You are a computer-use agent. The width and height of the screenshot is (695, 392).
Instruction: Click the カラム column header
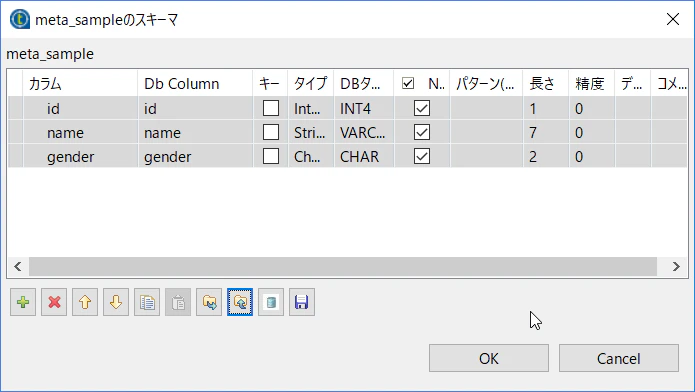pos(80,83)
